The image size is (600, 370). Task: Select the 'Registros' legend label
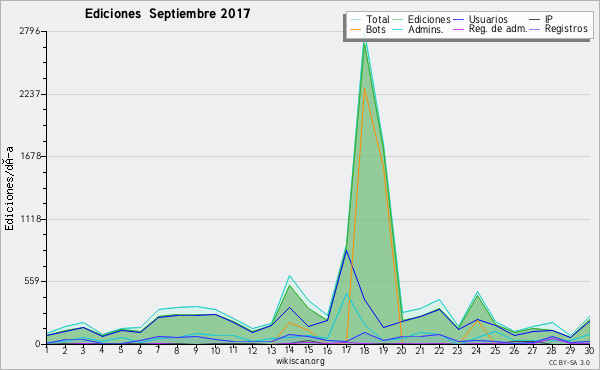[x=566, y=29]
